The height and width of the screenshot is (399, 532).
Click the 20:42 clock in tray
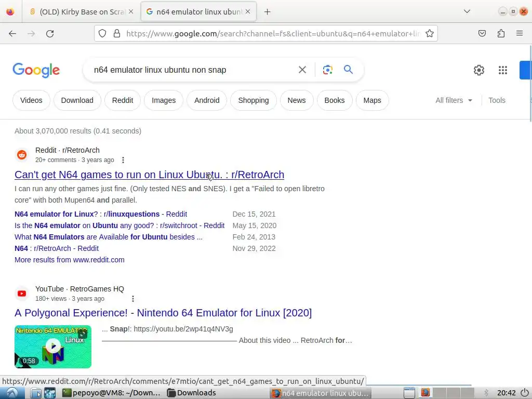(x=506, y=393)
